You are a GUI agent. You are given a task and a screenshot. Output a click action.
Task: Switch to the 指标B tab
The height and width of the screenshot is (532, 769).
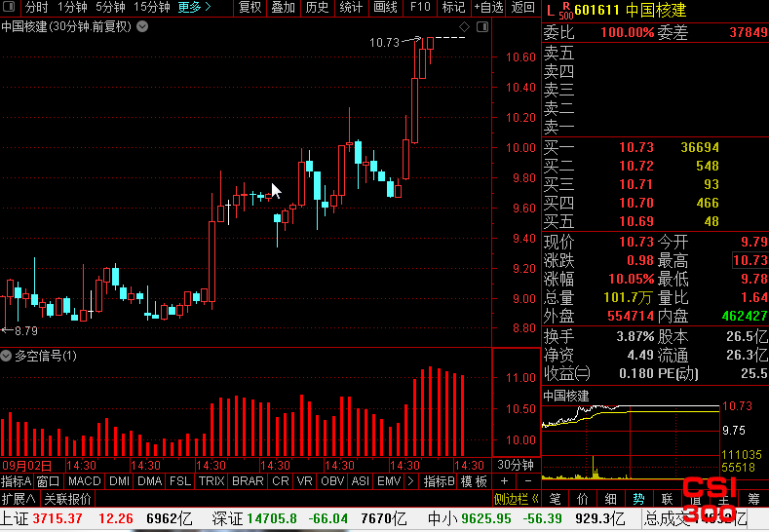pyautogui.click(x=439, y=481)
